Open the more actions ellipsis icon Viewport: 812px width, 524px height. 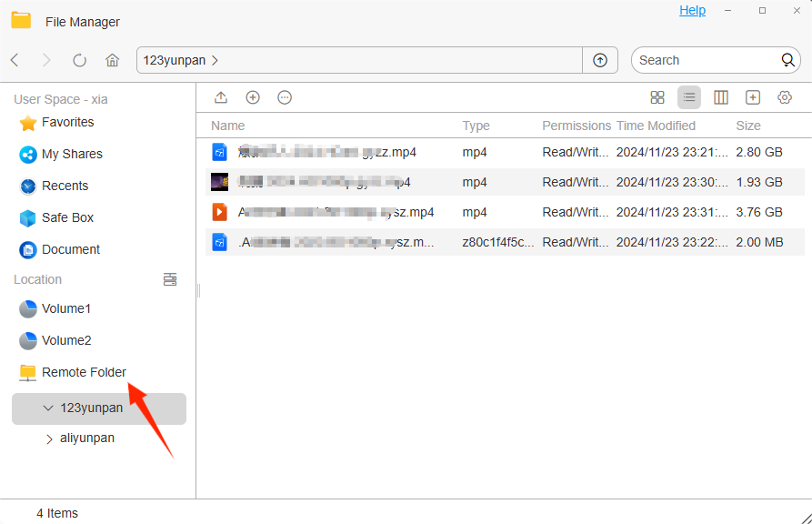pos(285,97)
